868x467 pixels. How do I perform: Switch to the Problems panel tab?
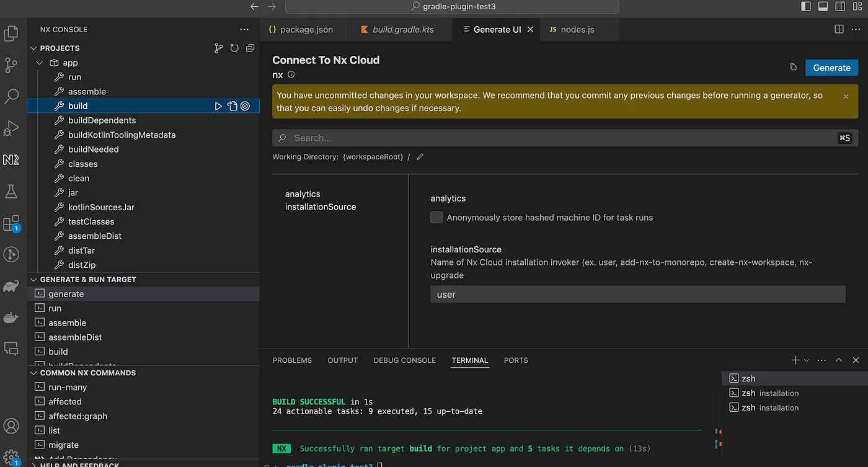(x=292, y=360)
